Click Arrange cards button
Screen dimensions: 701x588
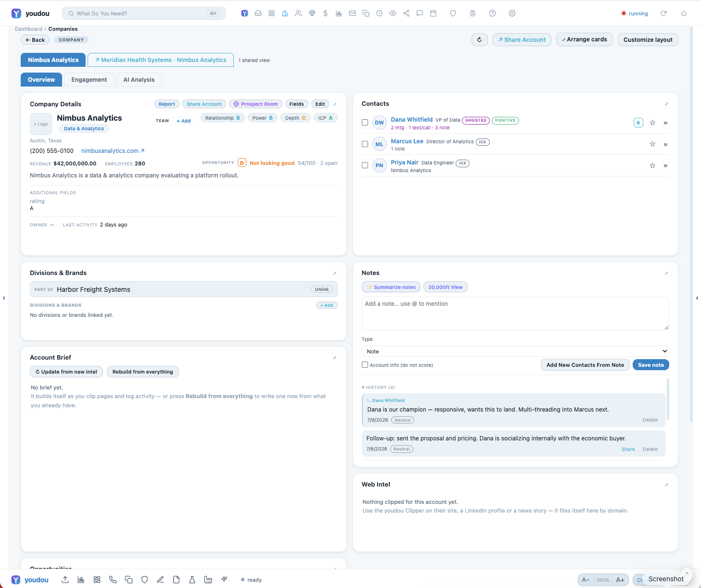point(585,39)
